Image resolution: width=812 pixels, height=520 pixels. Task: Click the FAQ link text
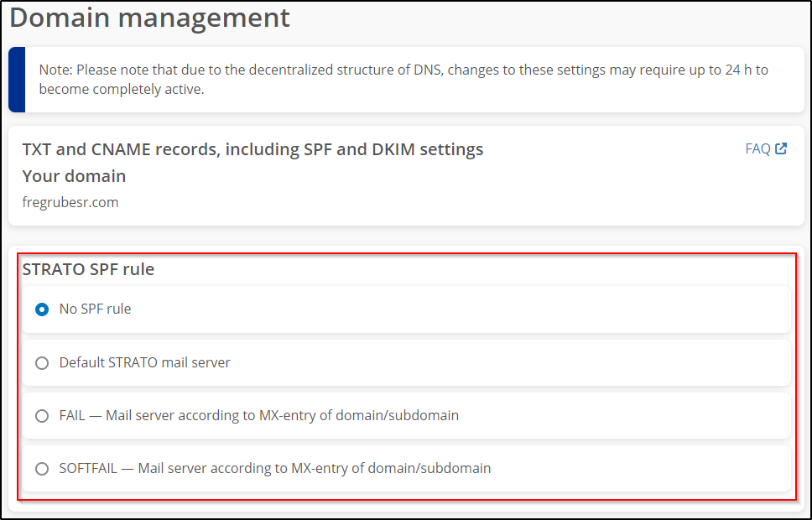click(x=757, y=149)
